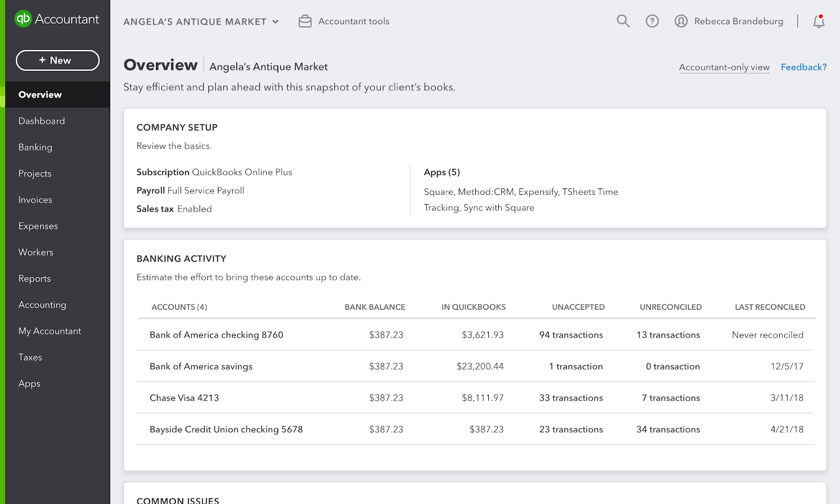
Task: Click the Accountant-only view link
Action: click(724, 67)
